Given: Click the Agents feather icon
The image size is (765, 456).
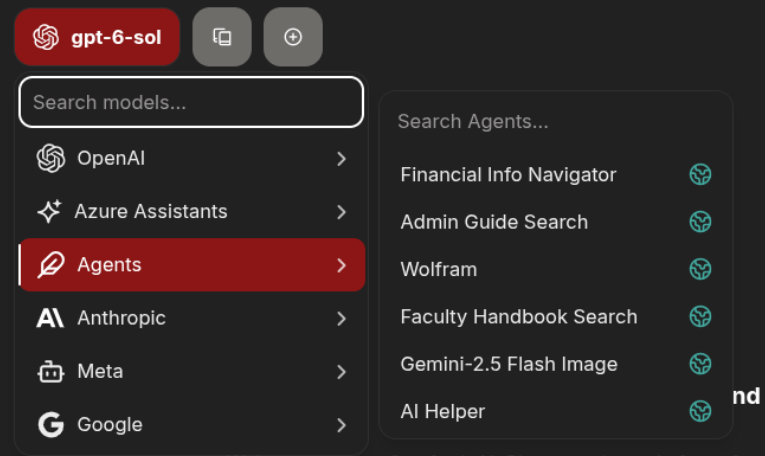Looking at the screenshot, I should [51, 265].
